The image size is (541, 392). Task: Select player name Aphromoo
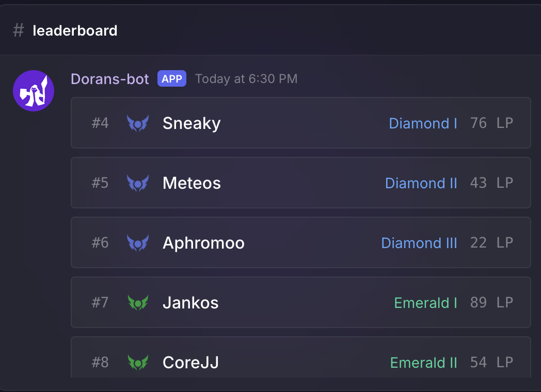(x=203, y=243)
